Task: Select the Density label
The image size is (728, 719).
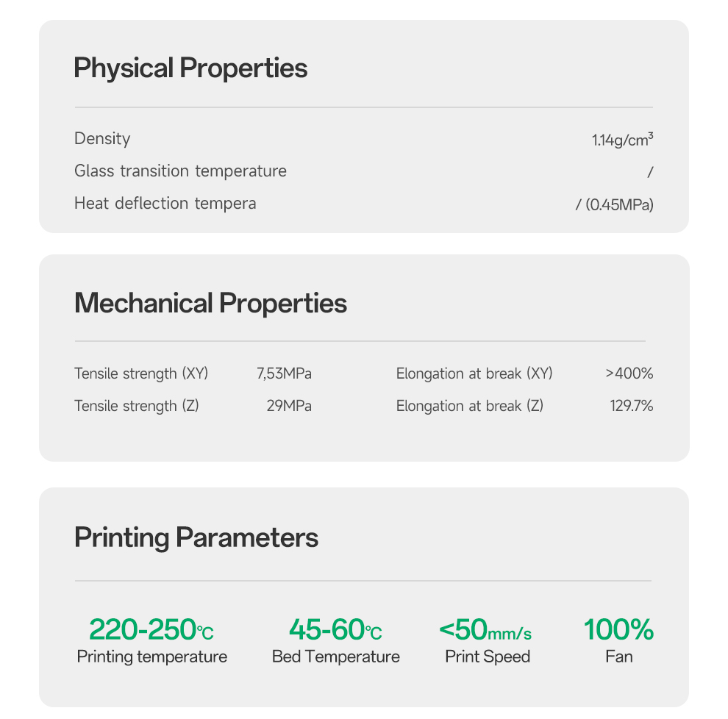Action: click(102, 139)
